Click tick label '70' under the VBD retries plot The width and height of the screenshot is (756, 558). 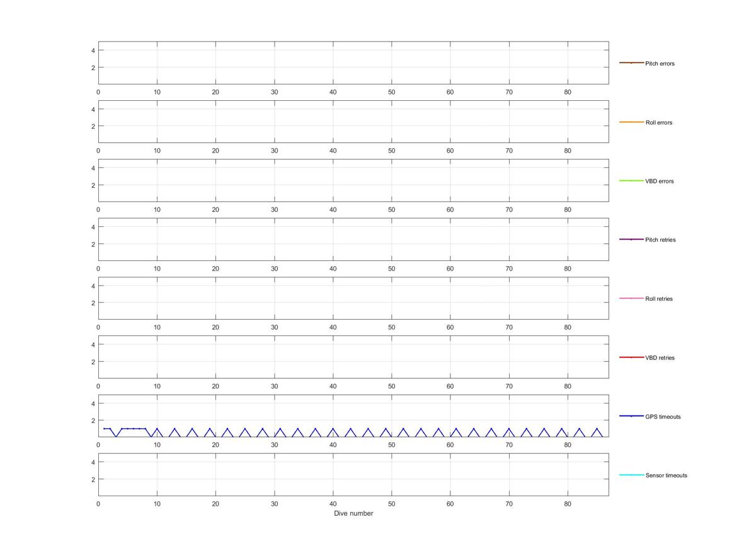pos(509,386)
